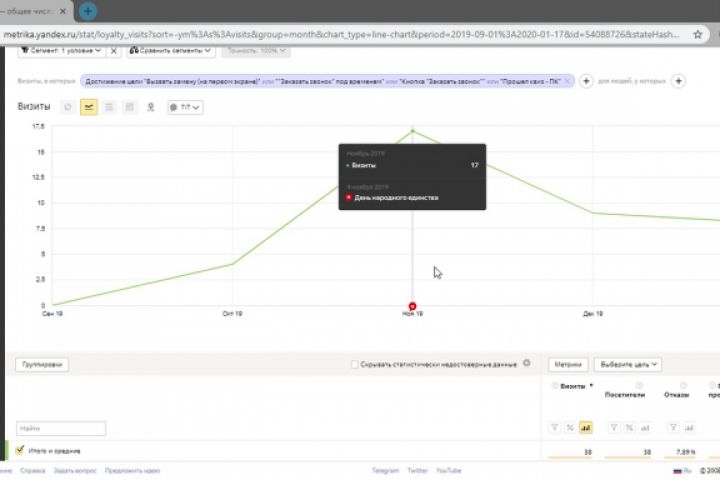Open the YouTube footer link
The height and width of the screenshot is (480, 720).
[x=449, y=470]
